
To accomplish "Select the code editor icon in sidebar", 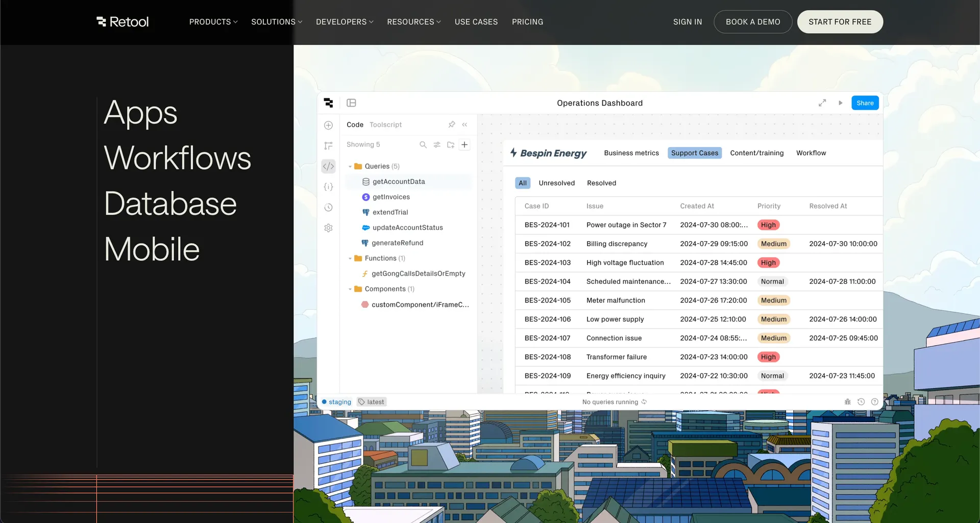I will click(x=328, y=166).
